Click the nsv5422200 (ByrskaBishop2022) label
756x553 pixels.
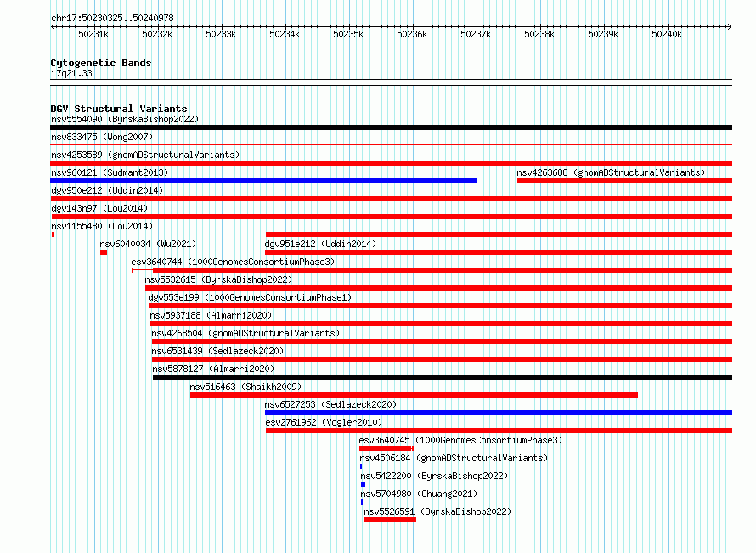click(434, 476)
